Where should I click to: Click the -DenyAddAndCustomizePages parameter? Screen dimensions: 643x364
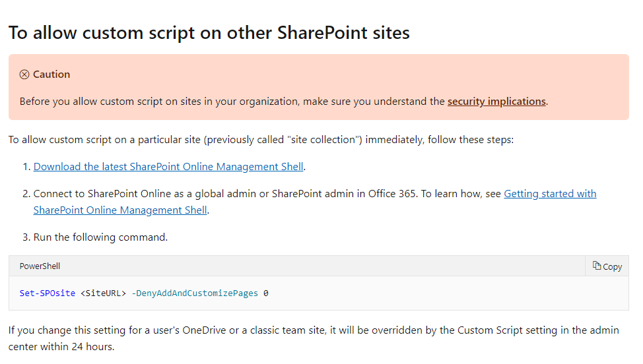[x=195, y=293]
